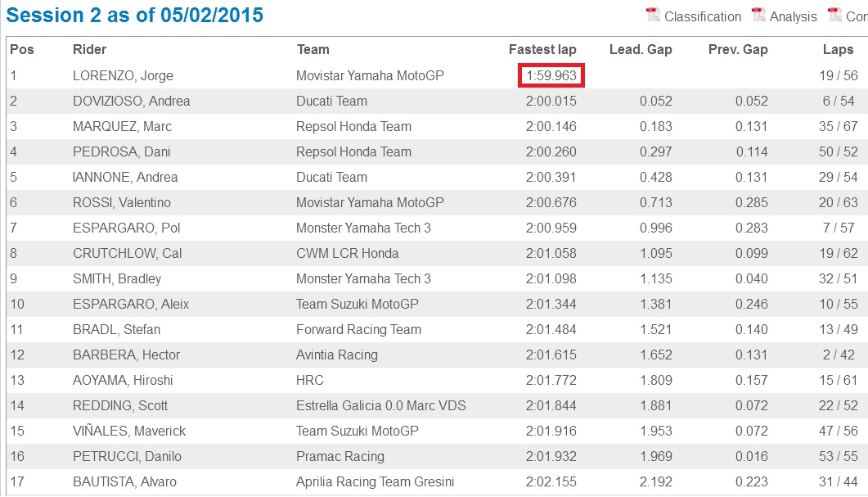Image resolution: width=868 pixels, height=497 pixels.
Task: Click the PDF icon beside Analysis
Action: pyautogui.click(x=758, y=15)
